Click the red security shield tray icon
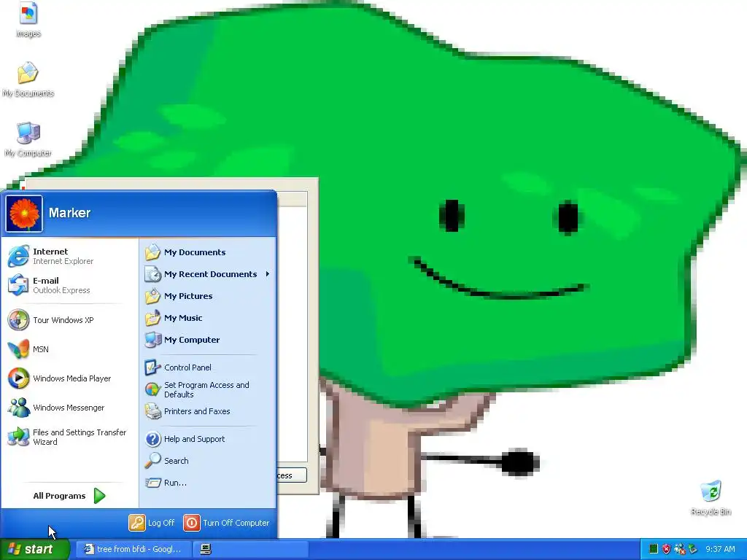This screenshot has width=747, height=560. point(667,549)
